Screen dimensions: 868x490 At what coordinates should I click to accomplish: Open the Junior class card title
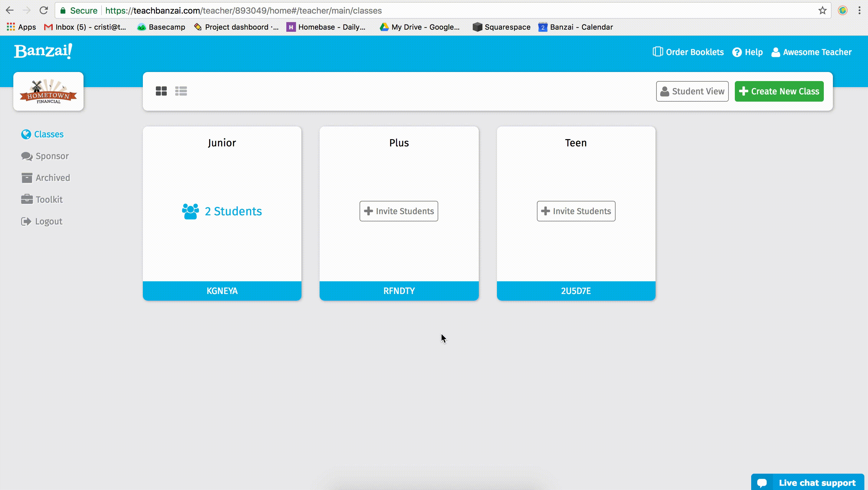[x=222, y=143]
